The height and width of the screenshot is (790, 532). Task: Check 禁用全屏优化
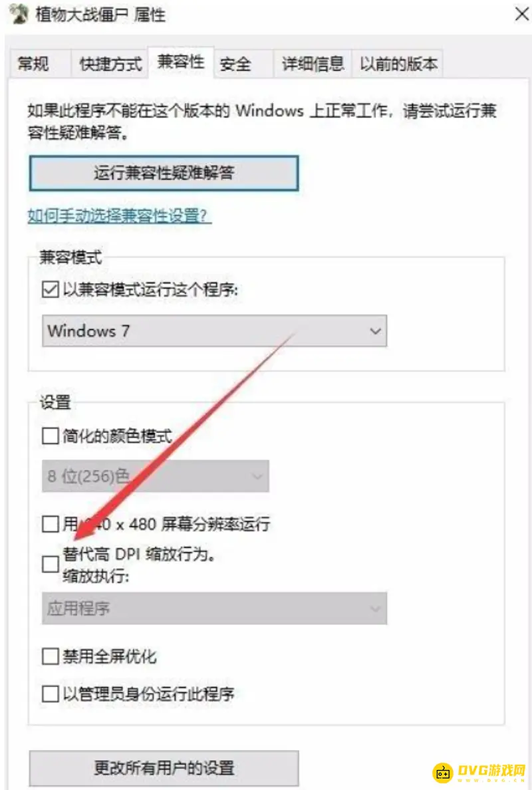(x=49, y=656)
